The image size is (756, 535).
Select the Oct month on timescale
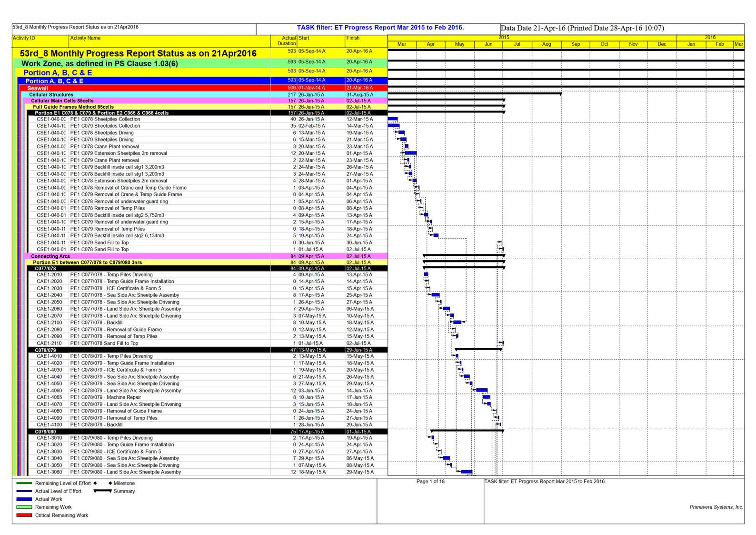coord(604,44)
